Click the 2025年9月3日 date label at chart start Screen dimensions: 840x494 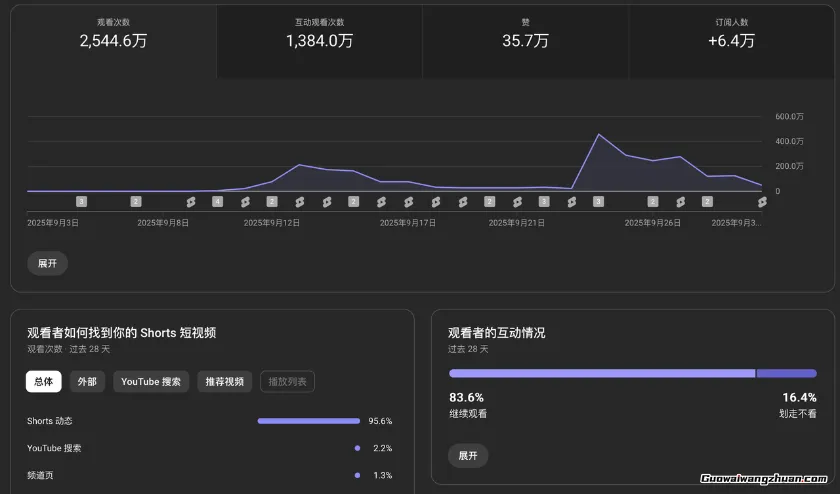point(53,223)
